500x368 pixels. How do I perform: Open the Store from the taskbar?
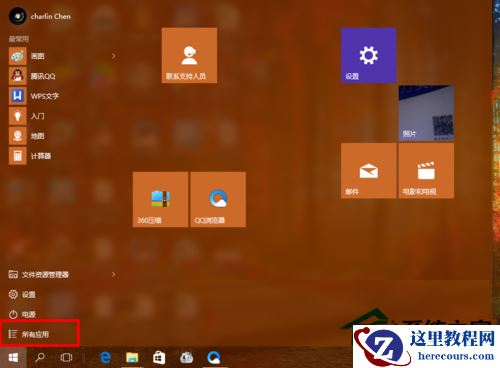pos(159,358)
